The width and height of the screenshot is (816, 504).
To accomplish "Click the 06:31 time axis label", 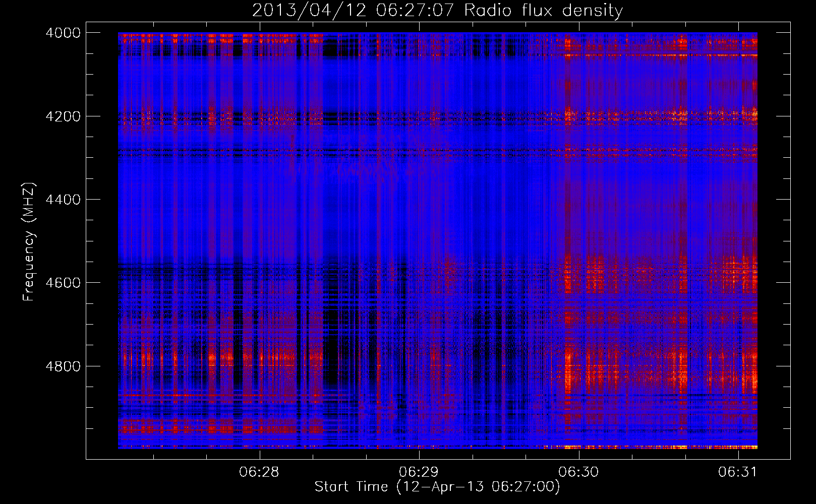I will [x=738, y=472].
